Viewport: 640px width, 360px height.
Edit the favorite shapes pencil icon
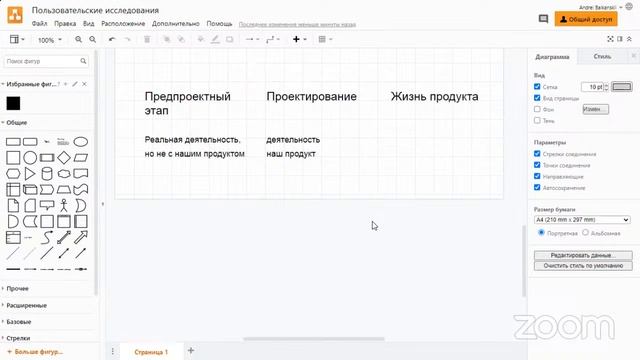click(x=75, y=84)
